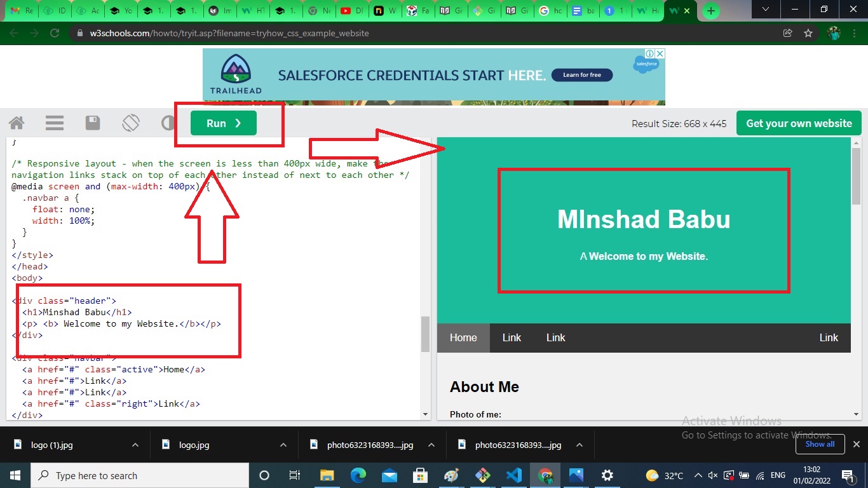Screen dimensions: 868x488
Task: Open a new browser tab
Action: (710, 11)
